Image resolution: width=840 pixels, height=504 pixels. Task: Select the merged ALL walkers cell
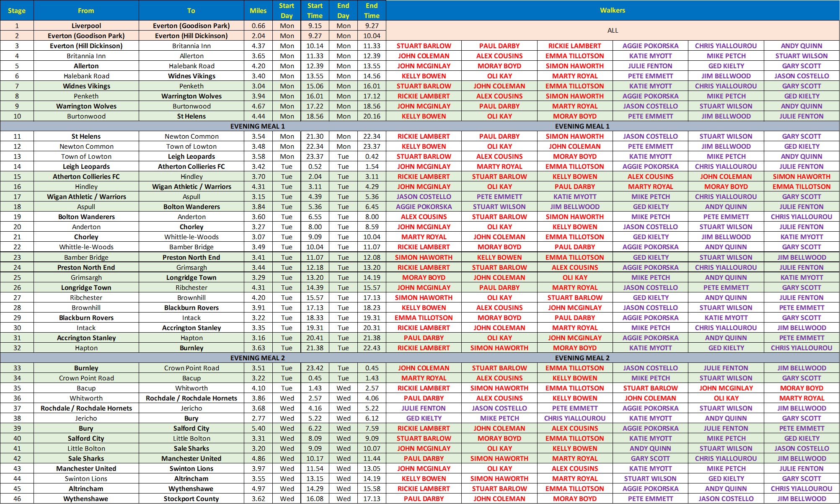coord(612,31)
